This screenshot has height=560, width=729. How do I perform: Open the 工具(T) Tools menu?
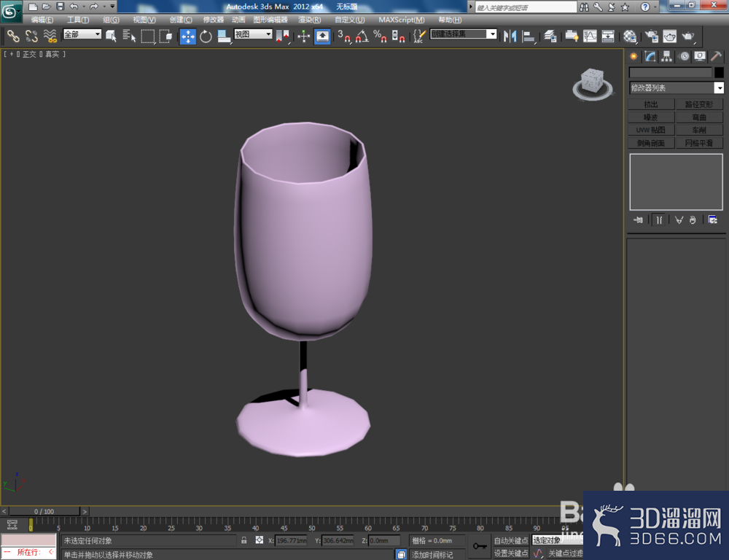pyautogui.click(x=78, y=20)
